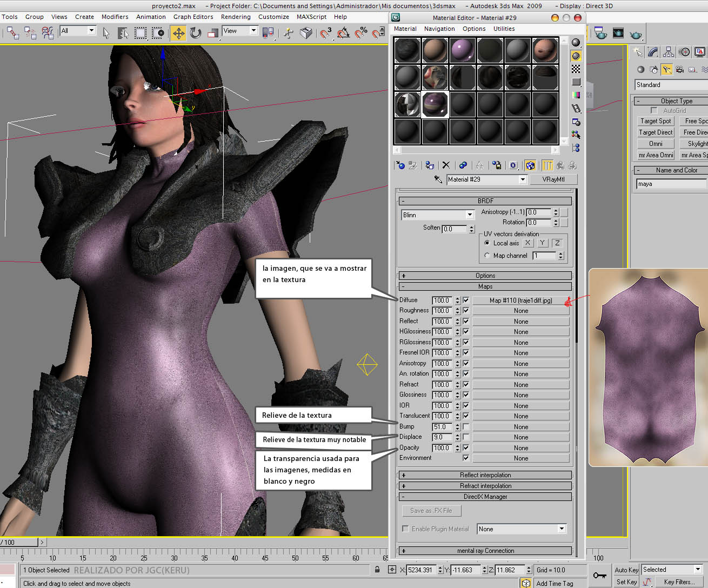Screen dimensions: 708x588
Task: Toggle the Backlight icon in Material Editor
Action: (576, 56)
